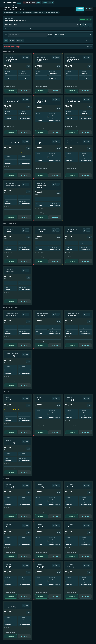Mark the Calcium card as favorite

click(23, 230)
